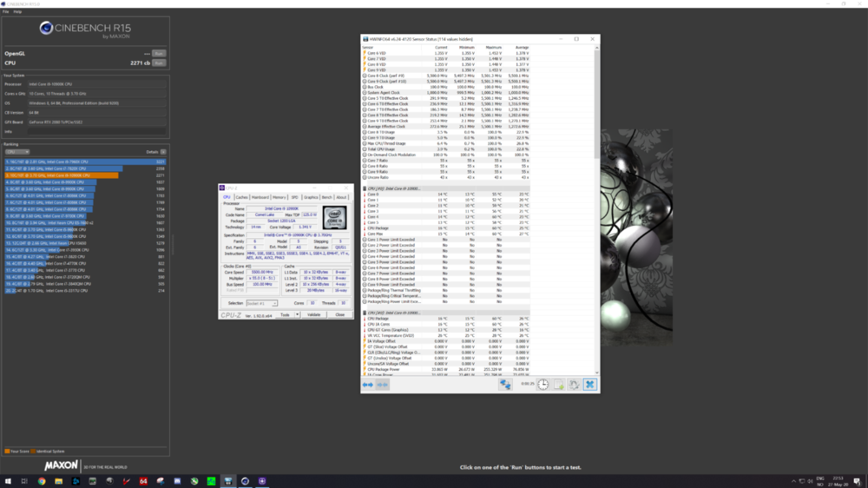Click the HWiNFO logging start icon

[558, 385]
